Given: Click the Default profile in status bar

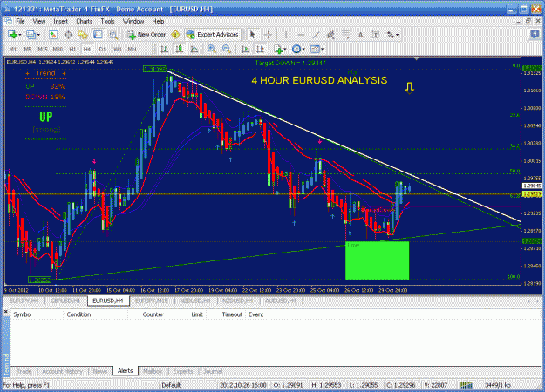Looking at the screenshot, I should [x=171, y=385].
